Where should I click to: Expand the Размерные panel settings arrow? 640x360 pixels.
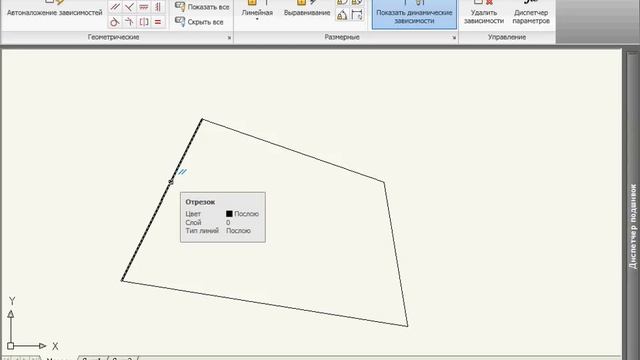click(454, 38)
